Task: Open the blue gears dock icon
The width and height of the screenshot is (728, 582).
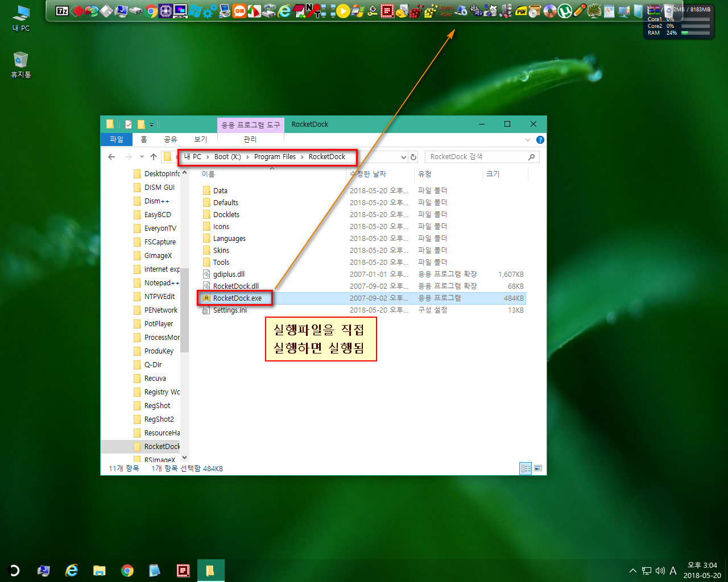Action: (x=210, y=11)
